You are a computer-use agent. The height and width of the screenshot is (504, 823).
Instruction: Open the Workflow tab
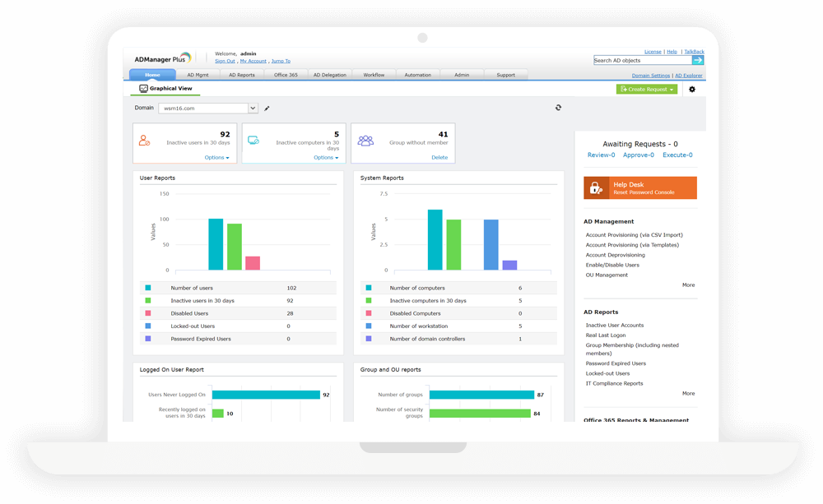click(x=374, y=75)
